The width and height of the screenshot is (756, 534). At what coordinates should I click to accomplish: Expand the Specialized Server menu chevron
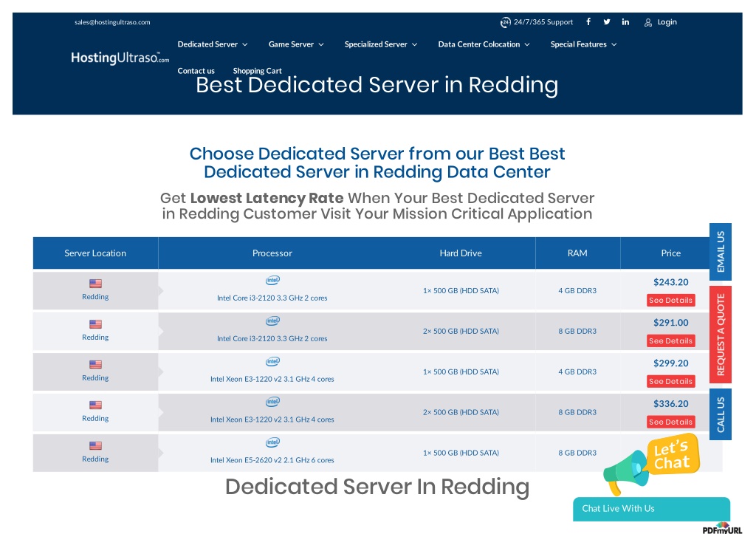415,44
